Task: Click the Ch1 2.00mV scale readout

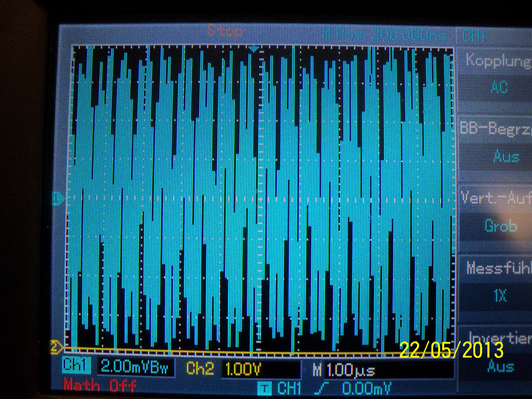Action: [x=136, y=367]
